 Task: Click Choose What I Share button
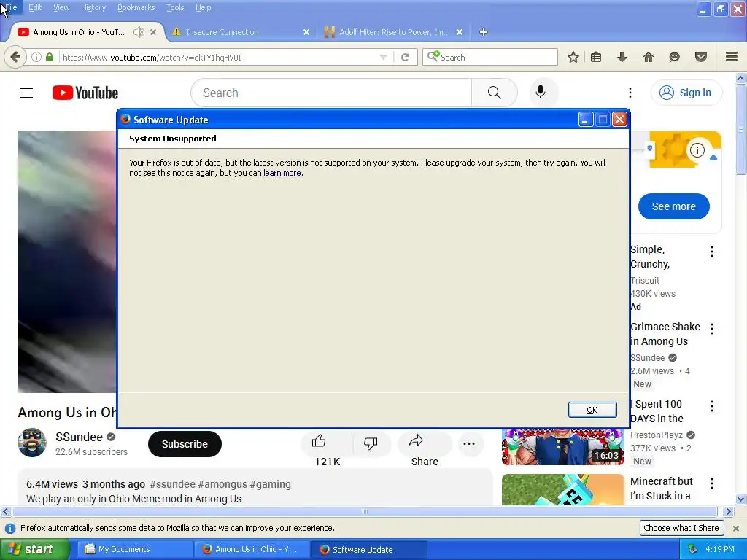pyautogui.click(x=681, y=528)
